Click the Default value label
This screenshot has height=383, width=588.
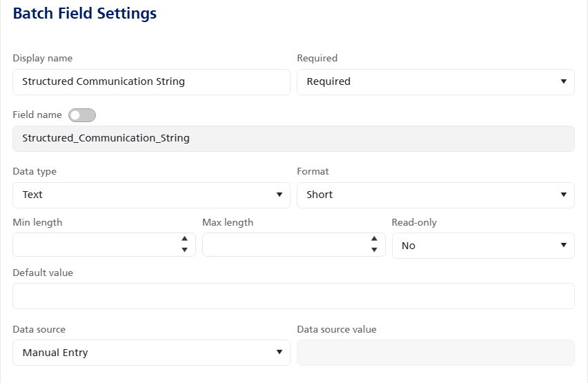point(43,273)
